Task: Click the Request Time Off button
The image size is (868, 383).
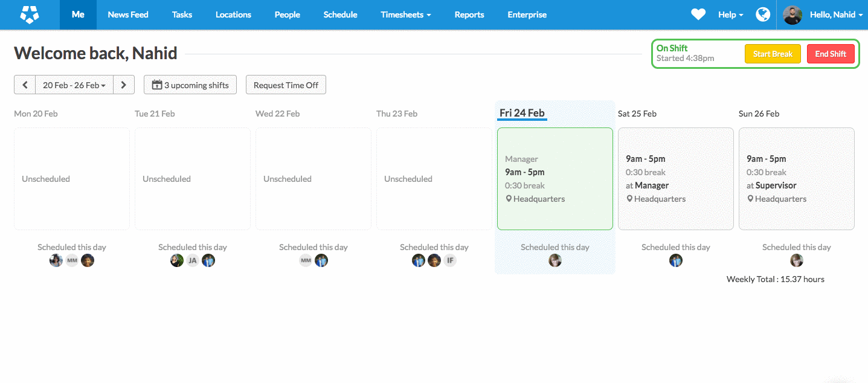Action: 286,85
